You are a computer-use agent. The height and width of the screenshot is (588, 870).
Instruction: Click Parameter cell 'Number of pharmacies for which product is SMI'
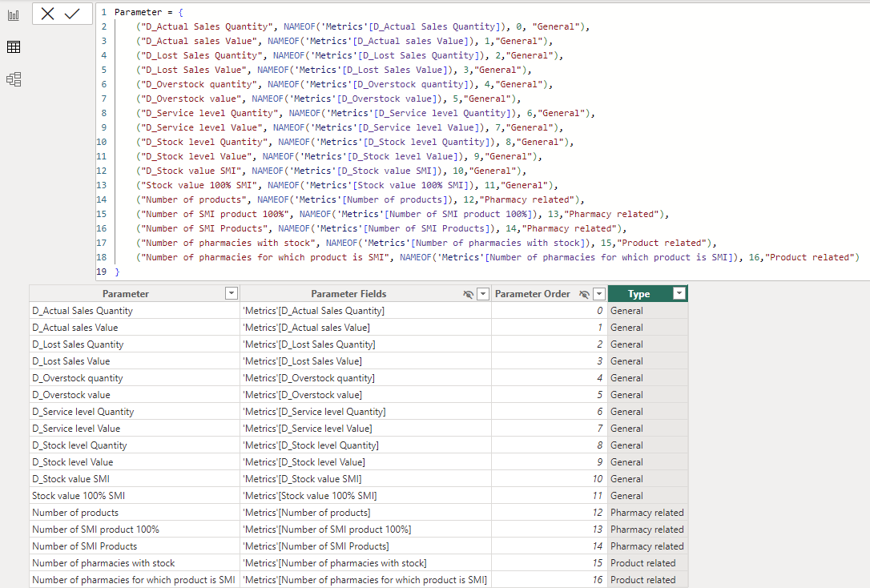click(135, 580)
